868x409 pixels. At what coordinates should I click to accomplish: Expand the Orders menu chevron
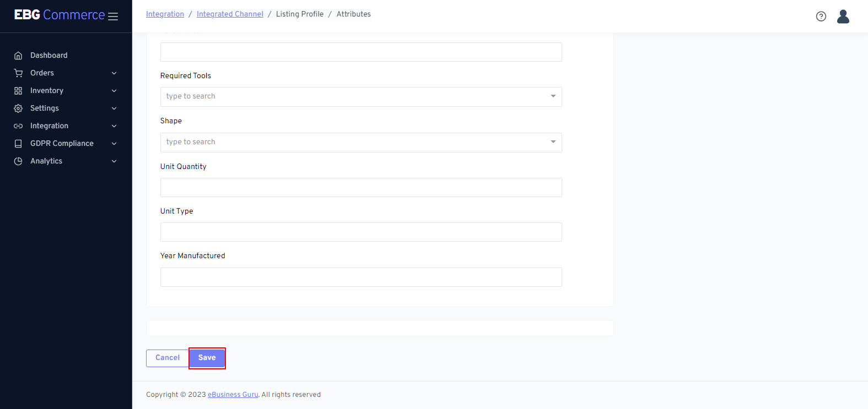tap(114, 73)
